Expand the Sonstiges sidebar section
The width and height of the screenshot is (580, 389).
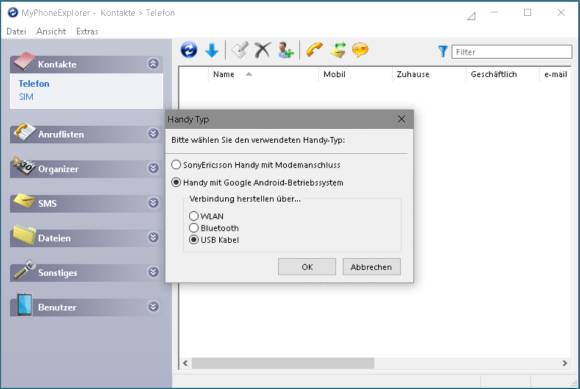pyautogui.click(x=153, y=272)
